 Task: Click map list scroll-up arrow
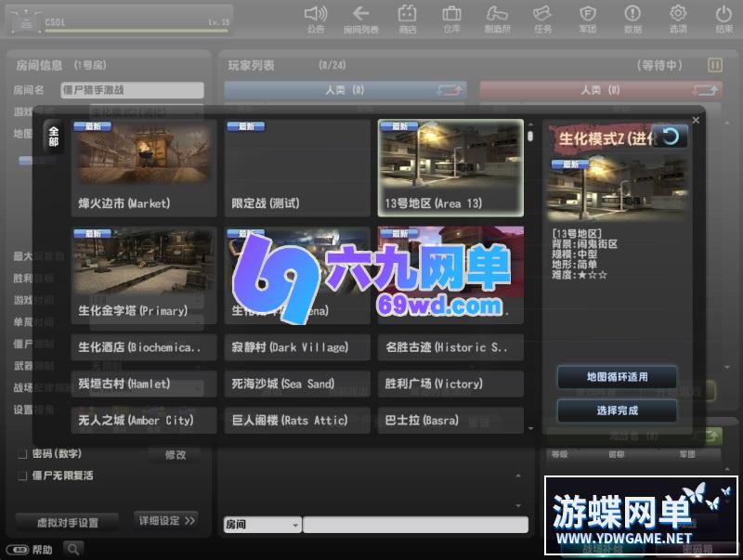tap(530, 124)
